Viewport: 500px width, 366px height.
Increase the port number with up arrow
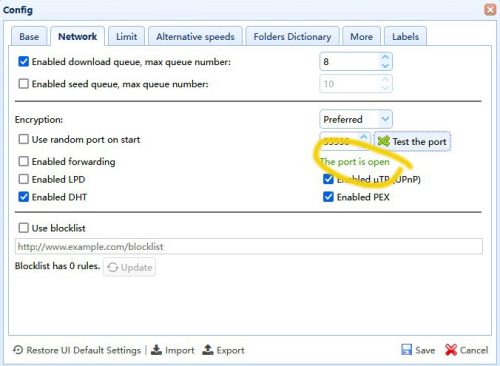tap(364, 137)
